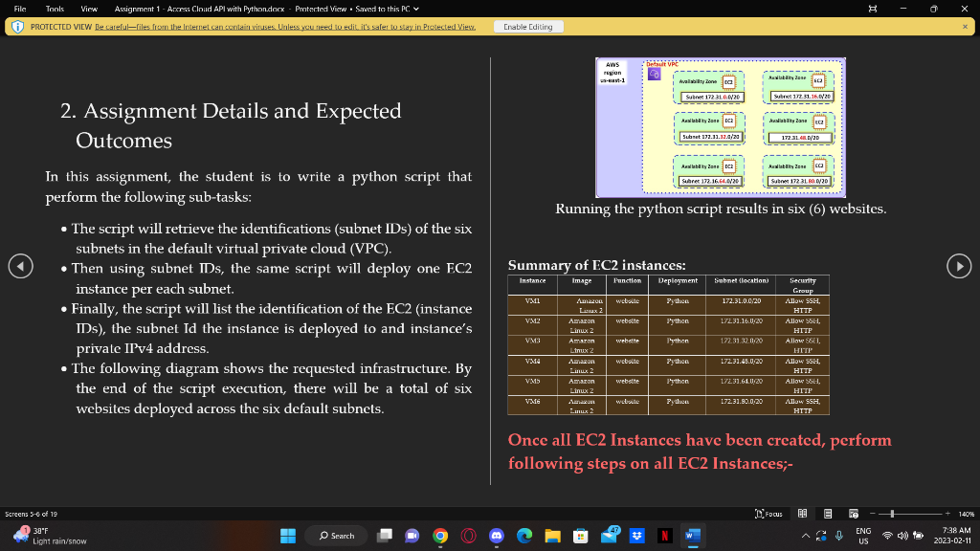Image resolution: width=980 pixels, height=551 pixels.
Task: Open Microsoft Edge from the taskbar
Action: pyautogui.click(x=523, y=535)
